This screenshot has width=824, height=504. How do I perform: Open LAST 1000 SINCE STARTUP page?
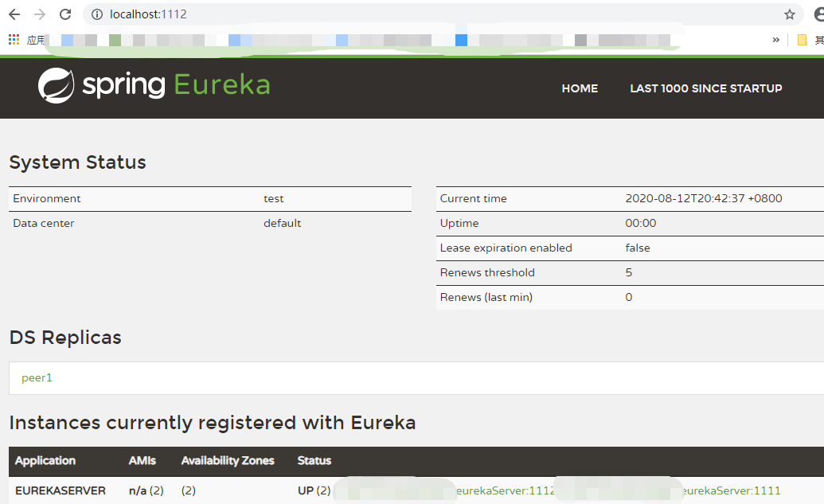point(705,88)
